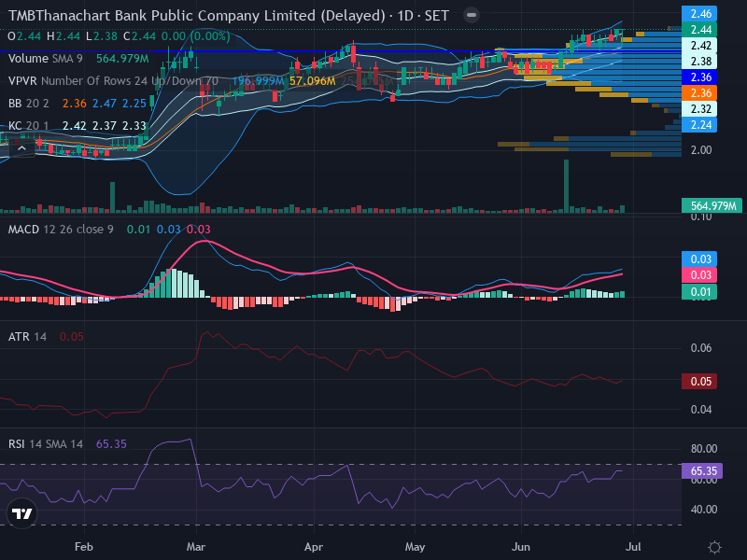The height and width of the screenshot is (560, 747).
Task: Click the Mar label on the time axis
Action: click(196, 547)
